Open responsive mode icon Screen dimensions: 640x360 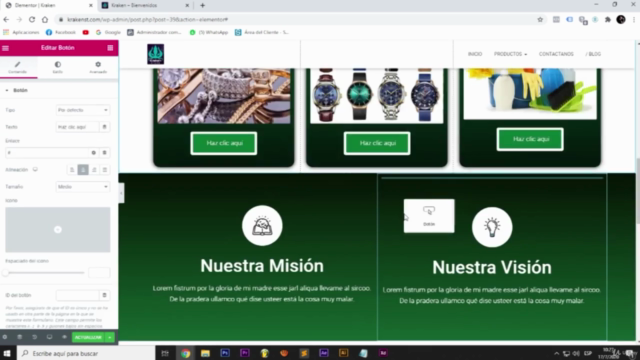click(49, 337)
